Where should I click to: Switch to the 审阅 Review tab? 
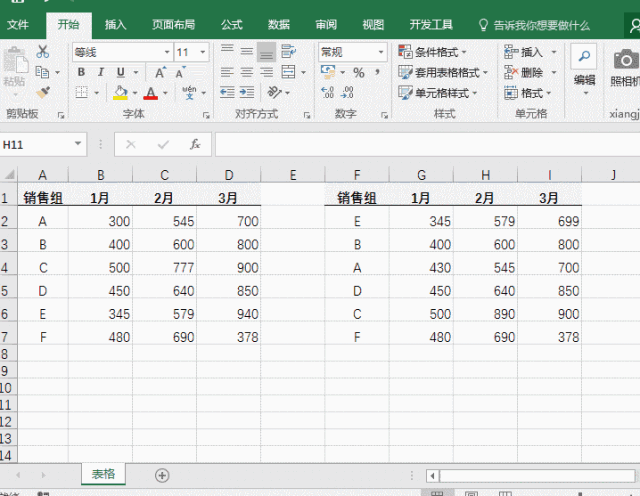click(326, 25)
